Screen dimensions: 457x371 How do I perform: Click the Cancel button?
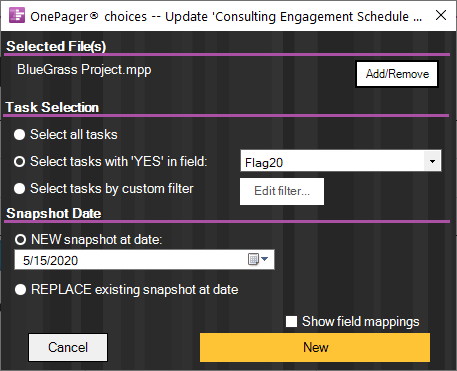[68, 347]
